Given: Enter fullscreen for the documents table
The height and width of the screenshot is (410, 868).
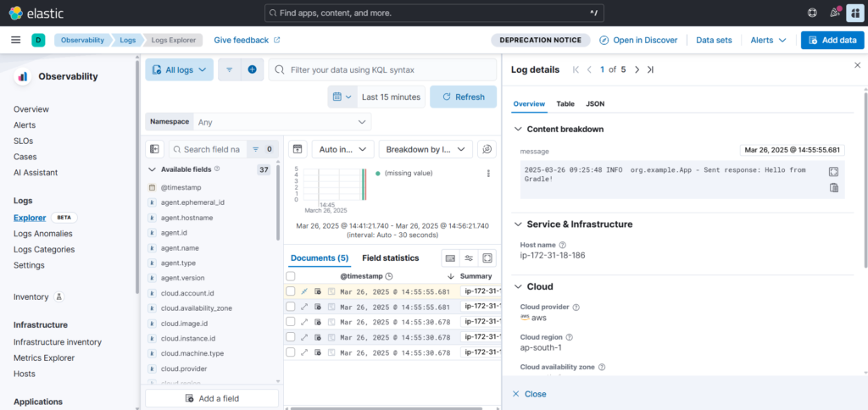Looking at the screenshot, I should pos(487,258).
